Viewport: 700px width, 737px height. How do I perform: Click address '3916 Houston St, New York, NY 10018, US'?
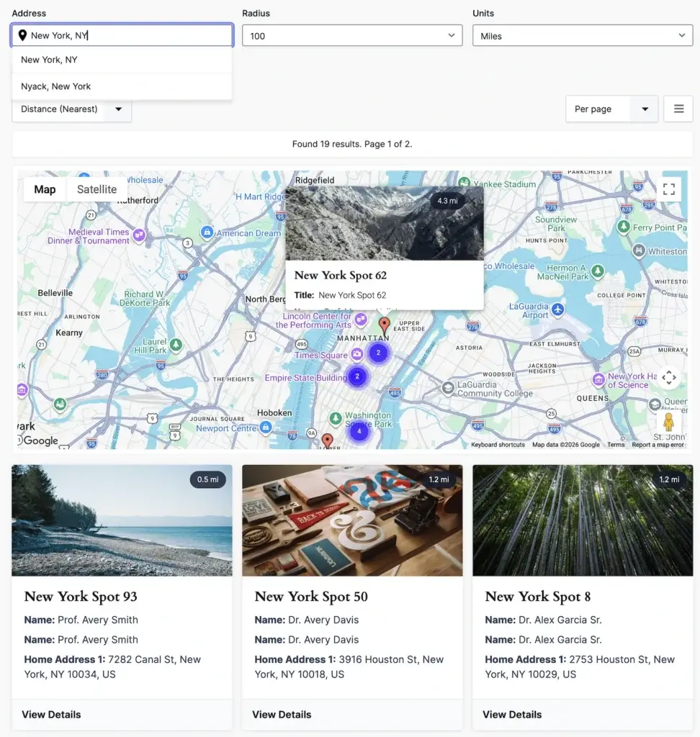click(349, 666)
